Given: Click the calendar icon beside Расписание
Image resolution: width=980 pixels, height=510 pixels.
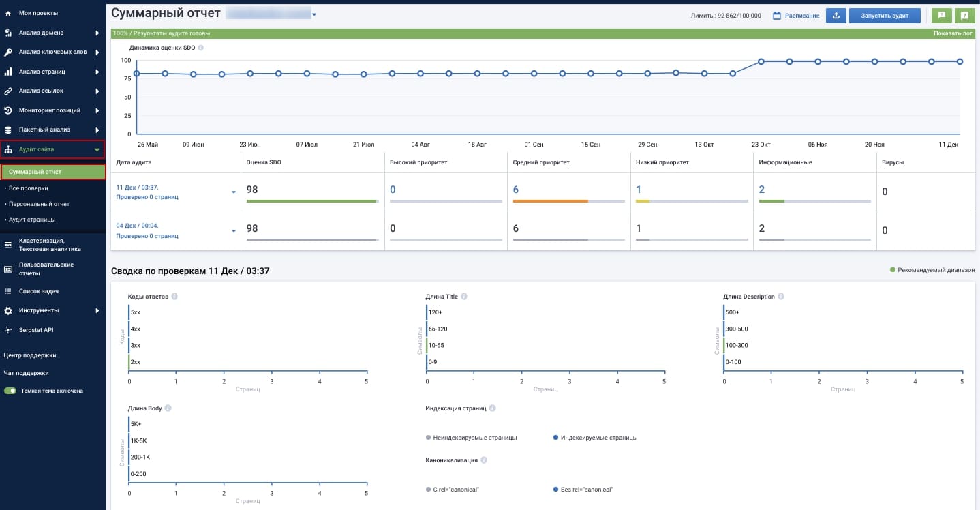Looking at the screenshot, I should 776,16.
